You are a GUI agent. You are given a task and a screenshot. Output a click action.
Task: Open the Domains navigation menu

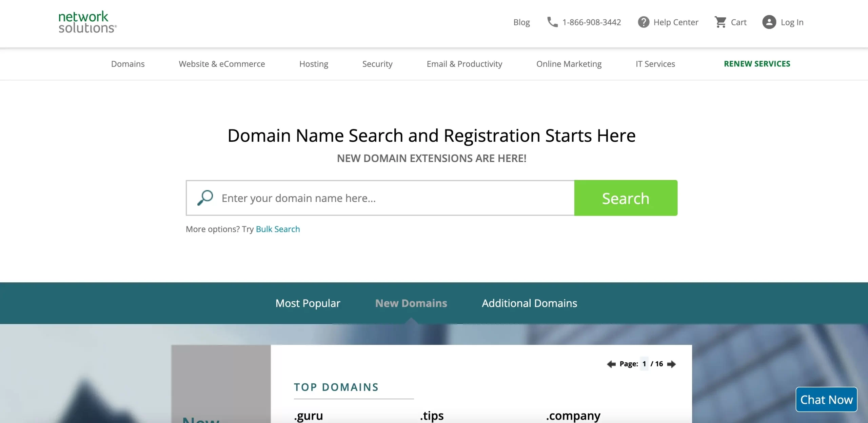click(x=128, y=64)
